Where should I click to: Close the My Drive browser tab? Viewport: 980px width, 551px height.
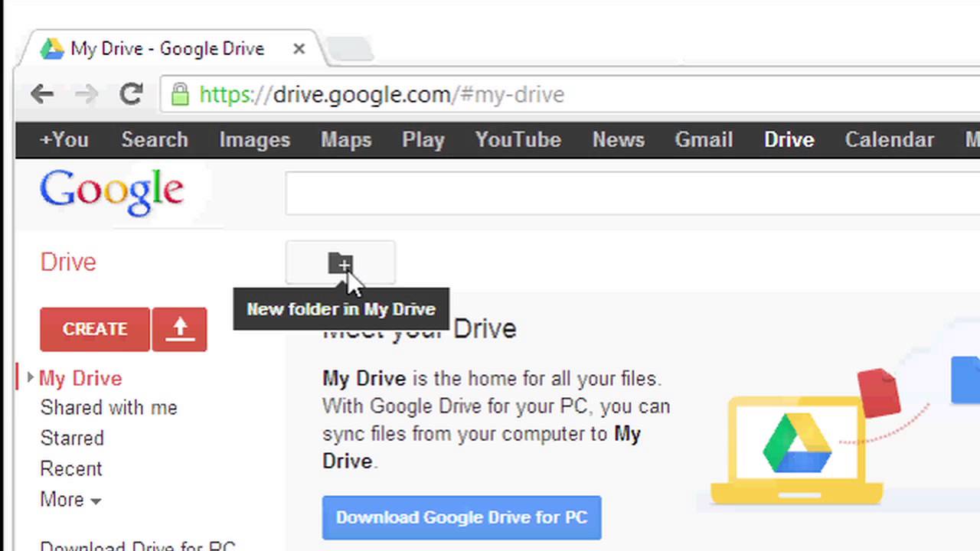(299, 49)
